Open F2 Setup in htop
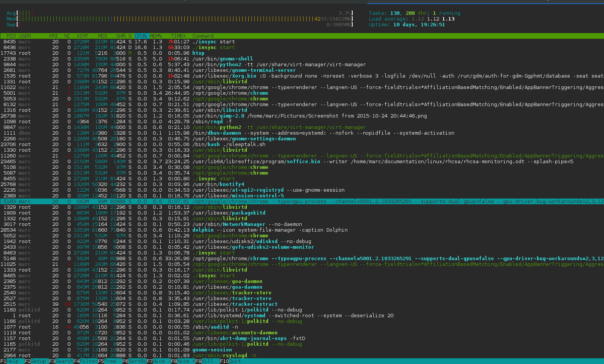This screenshot has width=604, height=364. pyautogui.click(x=35, y=361)
